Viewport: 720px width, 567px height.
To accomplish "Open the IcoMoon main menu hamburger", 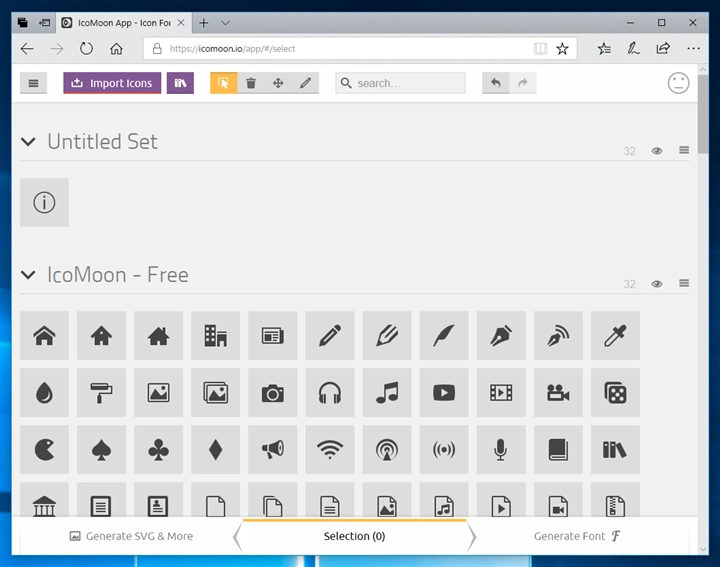I will pos(34,83).
